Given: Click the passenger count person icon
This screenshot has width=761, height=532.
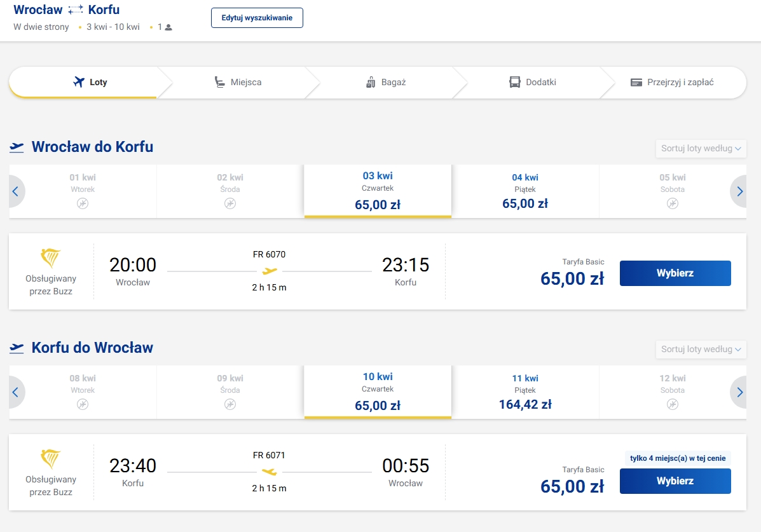Looking at the screenshot, I should click(x=168, y=28).
